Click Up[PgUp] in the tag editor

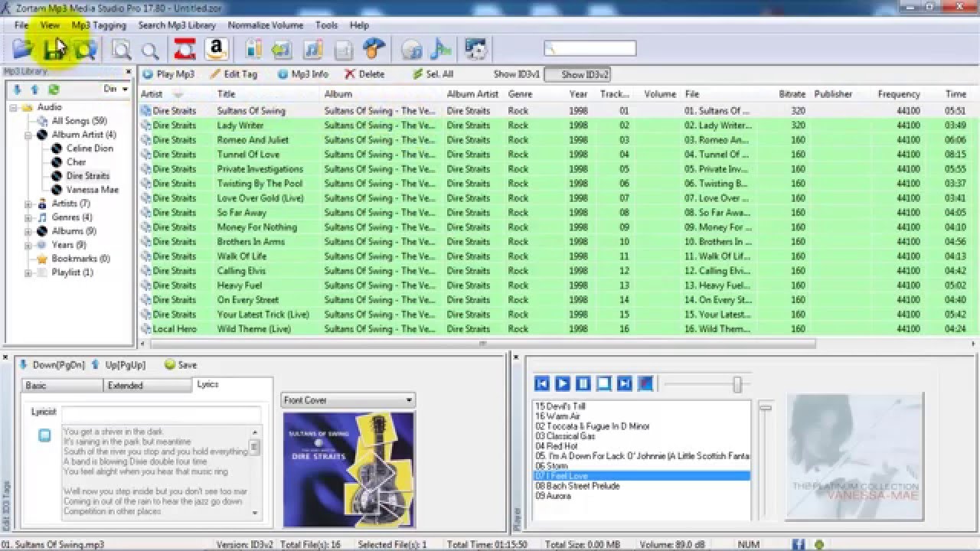pos(119,365)
